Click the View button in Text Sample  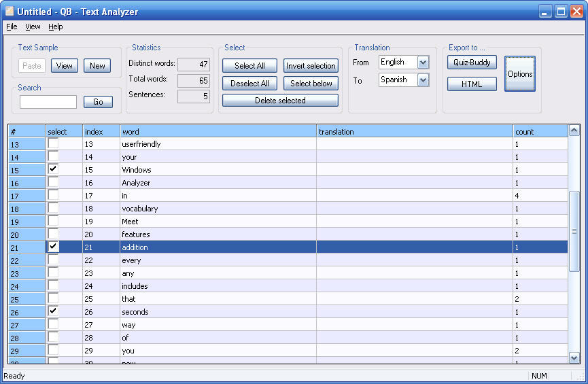coord(65,66)
